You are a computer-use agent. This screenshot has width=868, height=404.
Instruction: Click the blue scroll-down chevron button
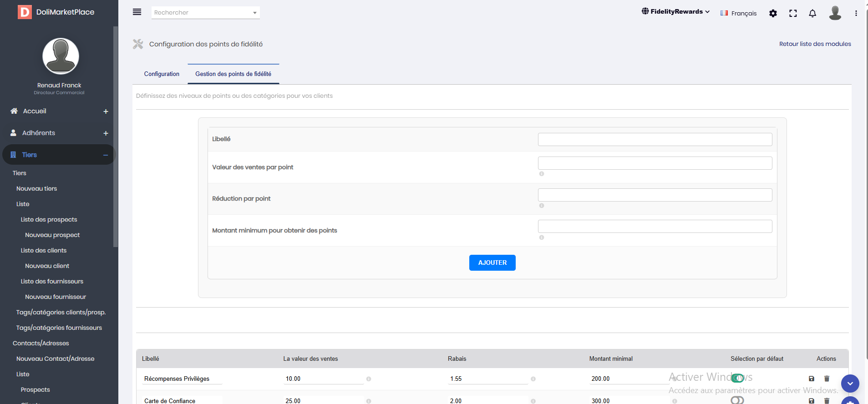tap(850, 384)
